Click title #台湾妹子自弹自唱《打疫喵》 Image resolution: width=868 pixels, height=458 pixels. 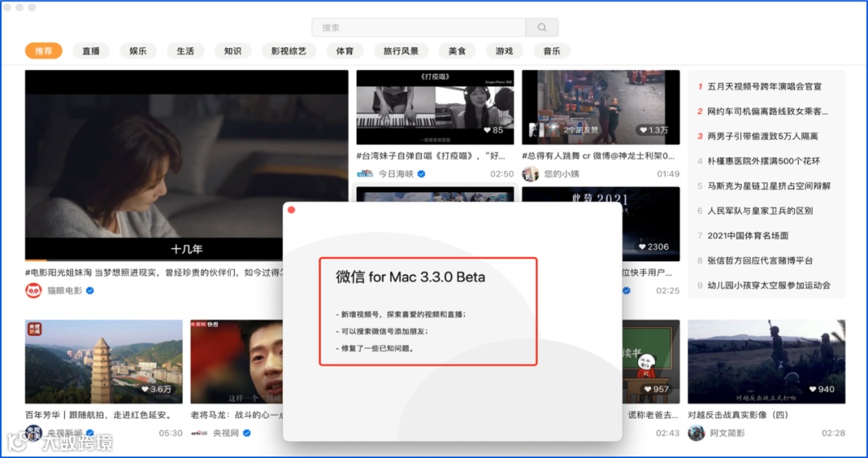431,156
